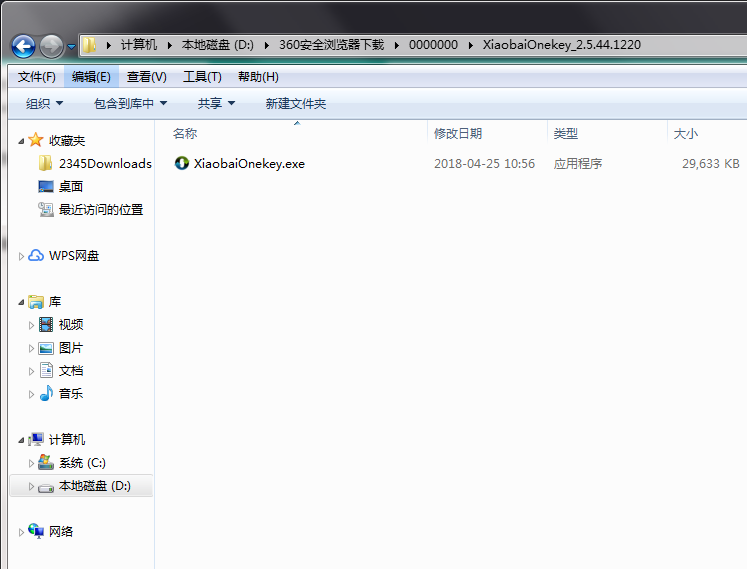Open 桌面 in favorites

tap(71, 186)
